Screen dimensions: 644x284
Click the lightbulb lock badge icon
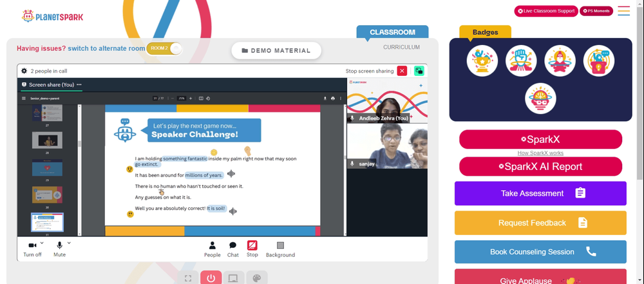599,61
